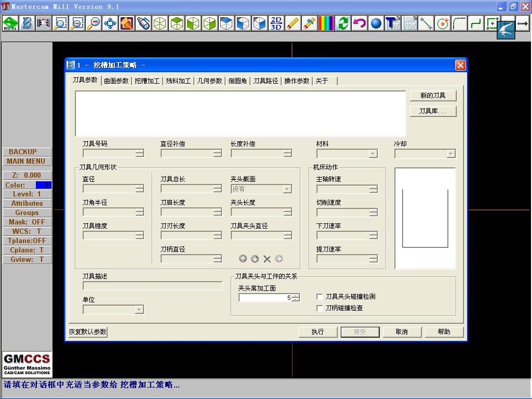Click the binoculars view icon
The image size is (532, 399).
143,23
